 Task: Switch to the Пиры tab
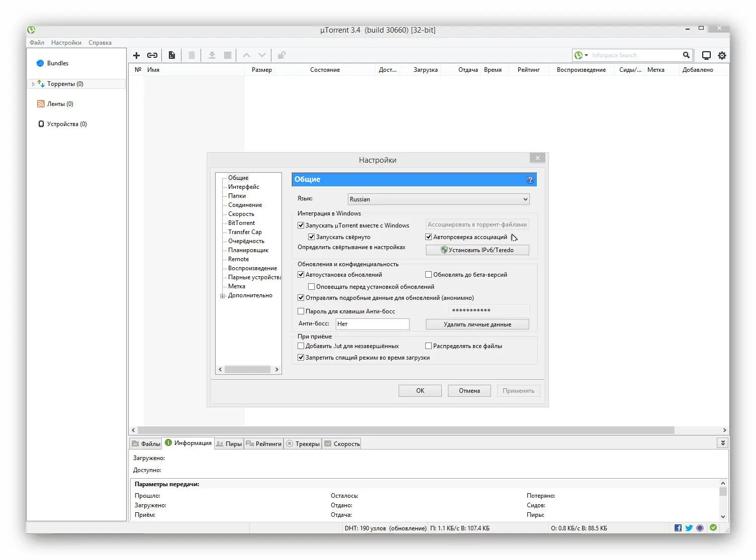pos(229,444)
